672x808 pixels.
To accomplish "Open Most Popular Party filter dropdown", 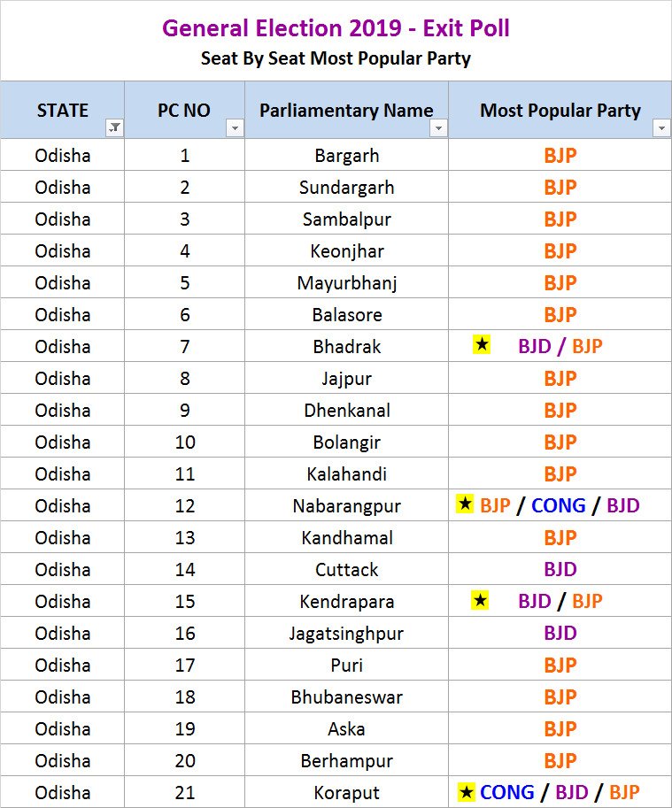I will (660, 128).
